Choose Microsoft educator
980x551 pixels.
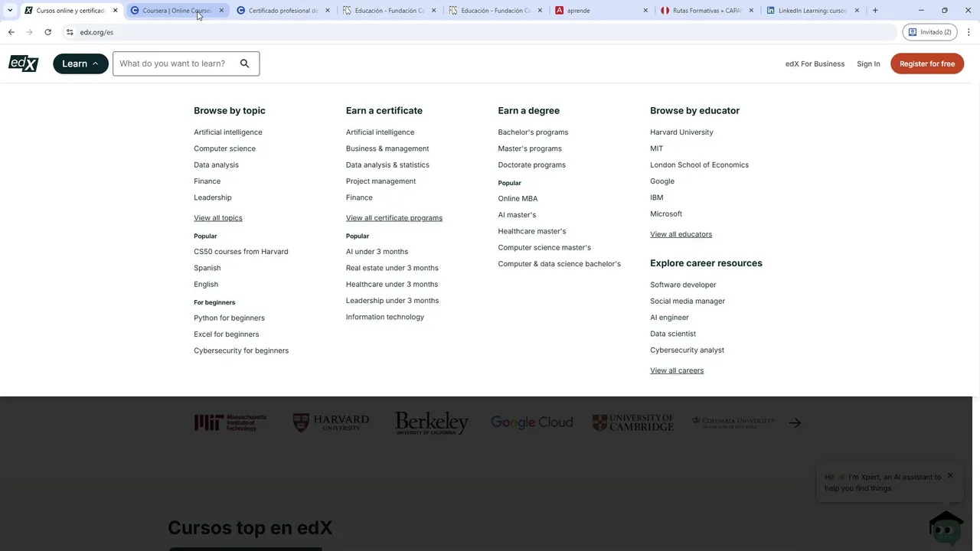[x=666, y=214]
